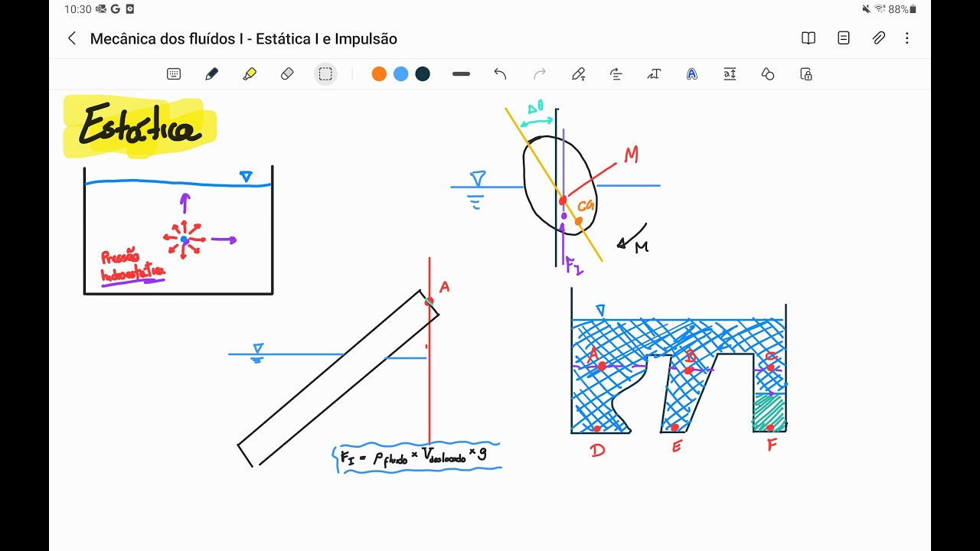Tap the 10:30 clock in status bar
This screenshot has height=551, width=980.
(x=78, y=9)
